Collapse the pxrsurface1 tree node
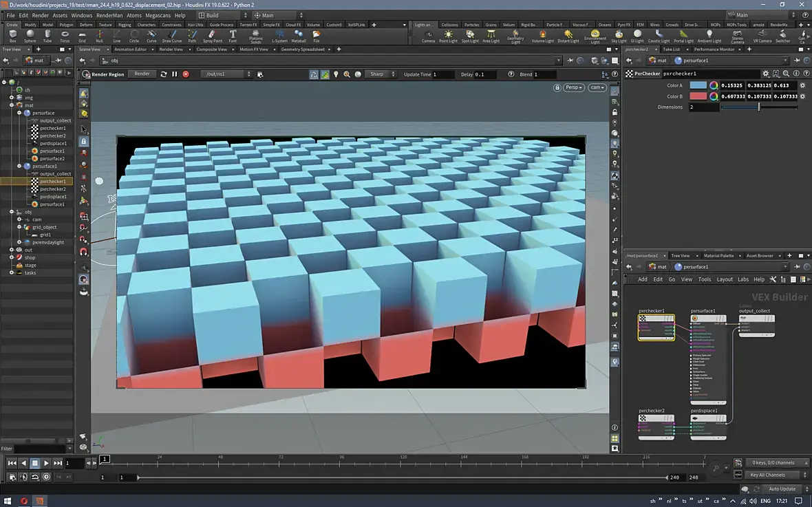Screen dimensions: 812x507 tap(19, 166)
